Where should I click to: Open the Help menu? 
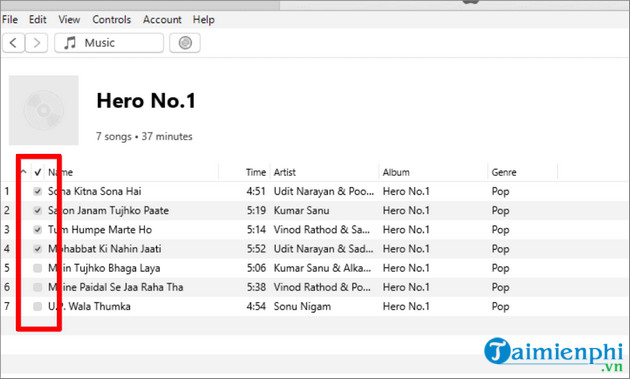(x=203, y=19)
